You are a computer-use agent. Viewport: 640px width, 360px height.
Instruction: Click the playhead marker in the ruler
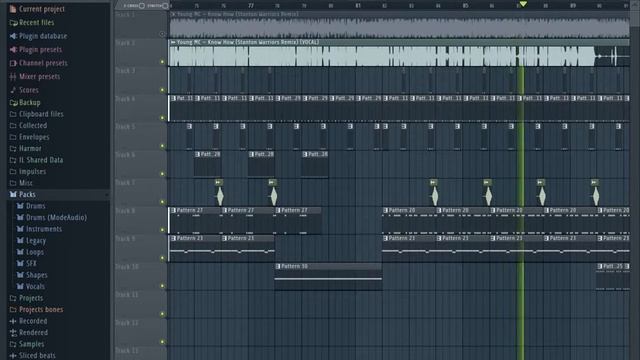click(x=523, y=4)
